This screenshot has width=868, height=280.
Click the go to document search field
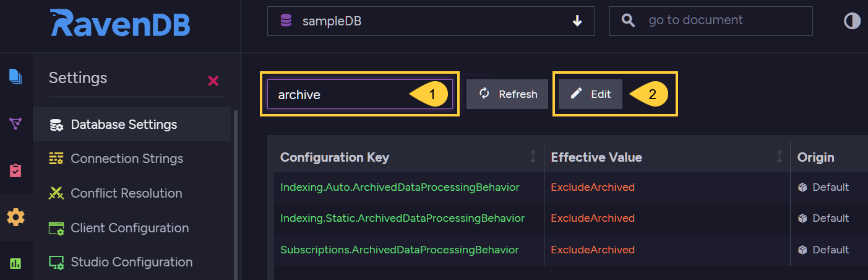(x=711, y=21)
